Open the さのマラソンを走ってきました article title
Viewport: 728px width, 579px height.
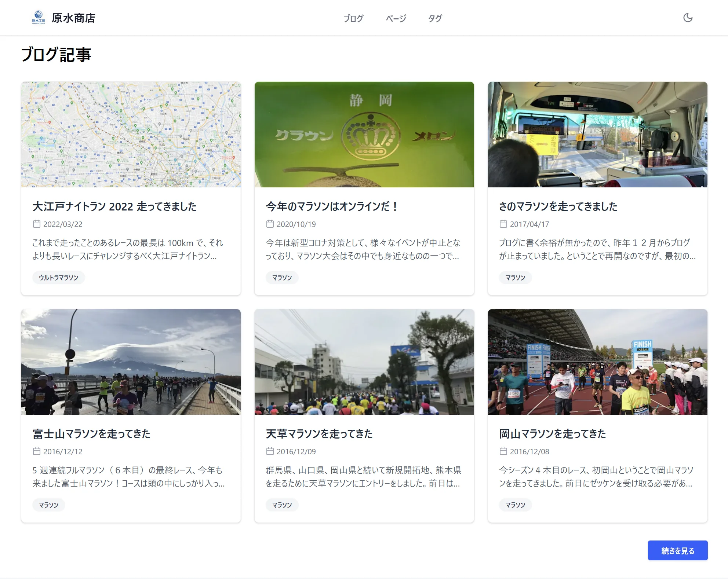(558, 206)
